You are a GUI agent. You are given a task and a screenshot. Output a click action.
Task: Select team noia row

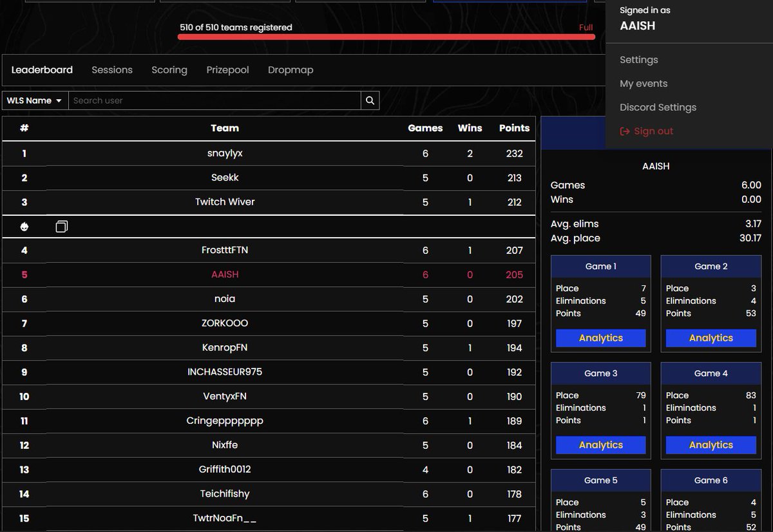[269, 299]
